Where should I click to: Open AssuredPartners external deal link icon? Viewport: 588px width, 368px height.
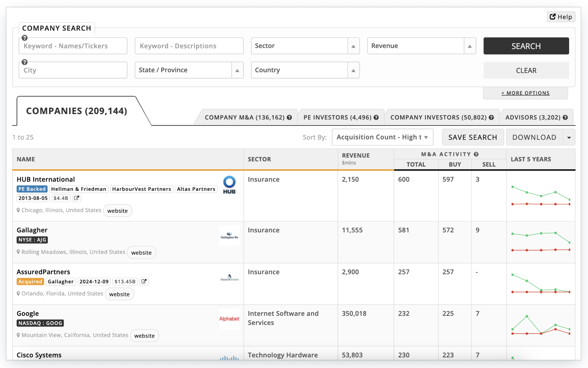144,281
